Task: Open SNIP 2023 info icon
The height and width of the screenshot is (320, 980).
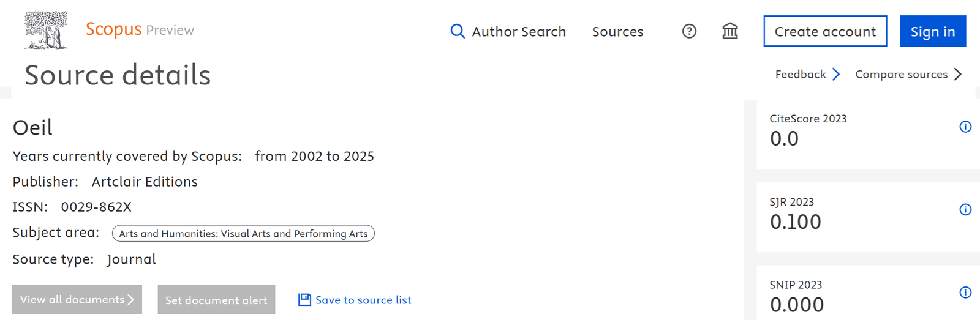Action: [x=965, y=292]
